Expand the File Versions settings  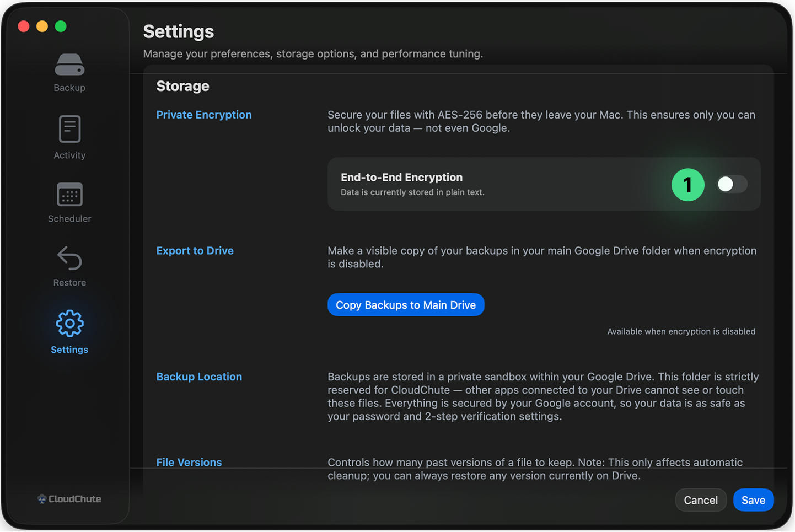coord(189,462)
